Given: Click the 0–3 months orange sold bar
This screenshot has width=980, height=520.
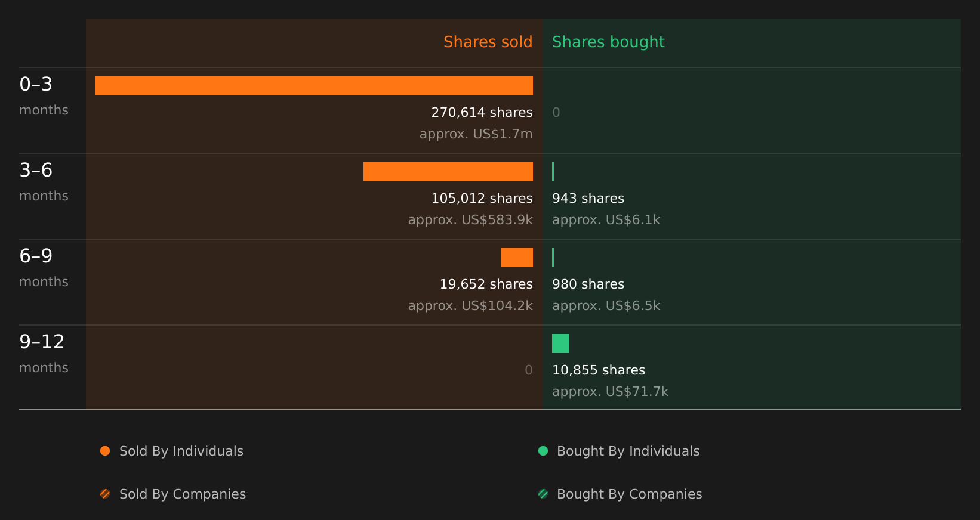Looking at the screenshot, I should (x=314, y=86).
